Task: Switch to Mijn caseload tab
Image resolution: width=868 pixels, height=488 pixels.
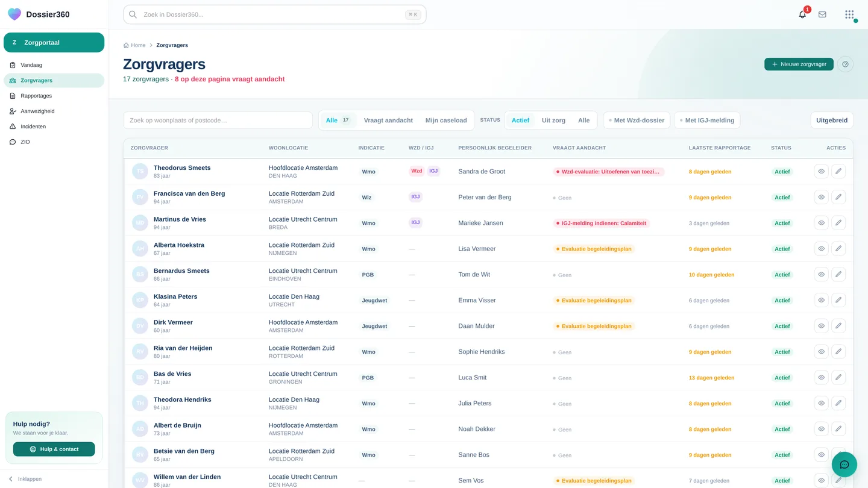Action: [446, 120]
